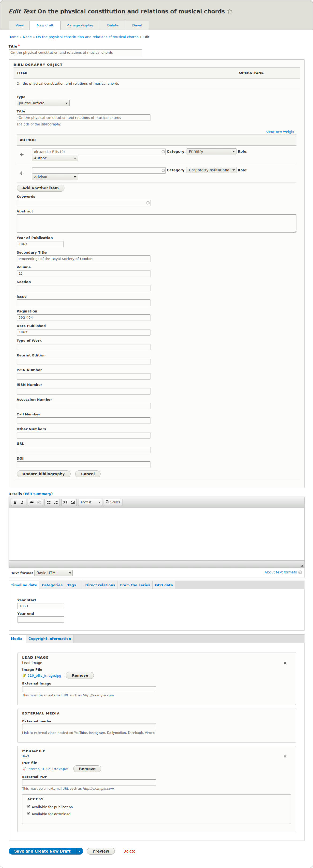Select the Direct relations tab
Image resolution: width=313 pixels, height=868 pixels.
point(100,585)
